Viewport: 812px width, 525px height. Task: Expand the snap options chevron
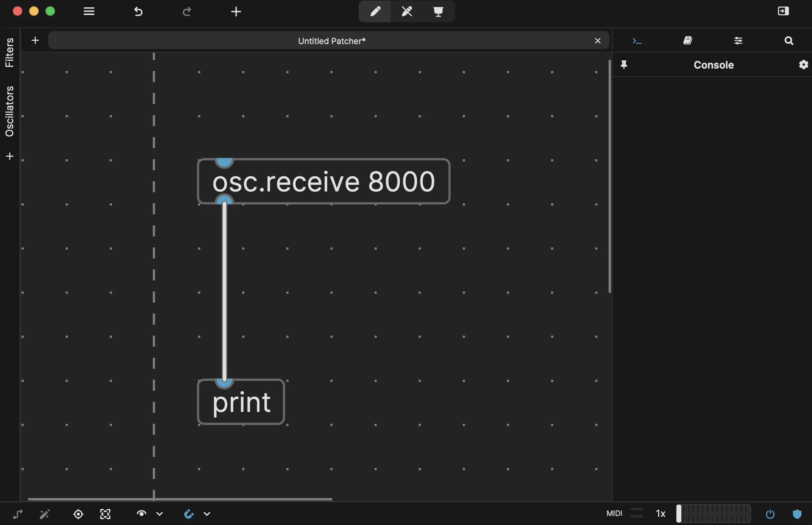207,514
